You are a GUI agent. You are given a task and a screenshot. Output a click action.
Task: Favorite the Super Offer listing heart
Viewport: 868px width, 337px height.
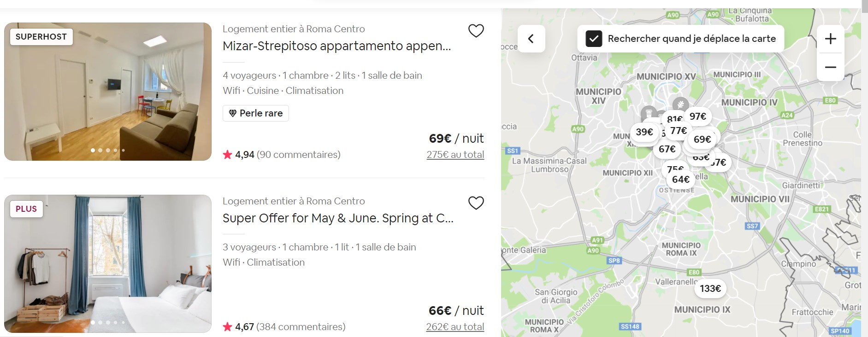476,203
